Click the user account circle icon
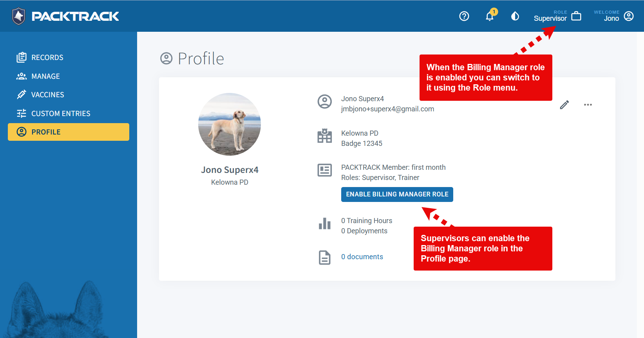This screenshot has height=338, width=644. [x=629, y=16]
